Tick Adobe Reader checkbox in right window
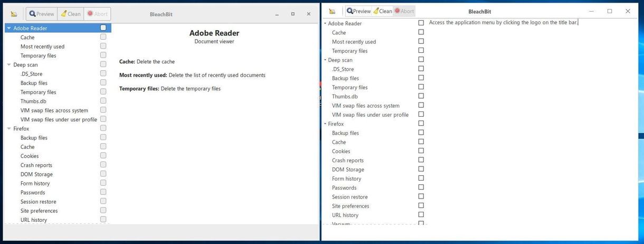This screenshot has width=644, height=244. point(421,23)
